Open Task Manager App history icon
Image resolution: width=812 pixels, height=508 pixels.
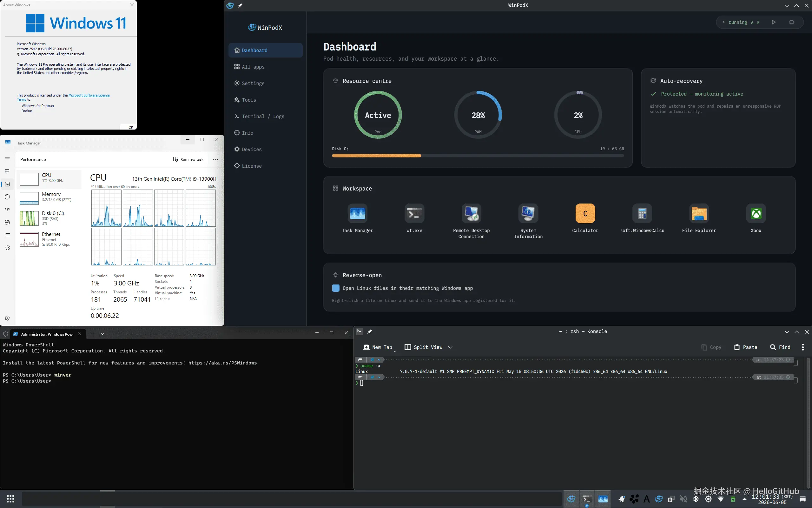click(x=7, y=197)
